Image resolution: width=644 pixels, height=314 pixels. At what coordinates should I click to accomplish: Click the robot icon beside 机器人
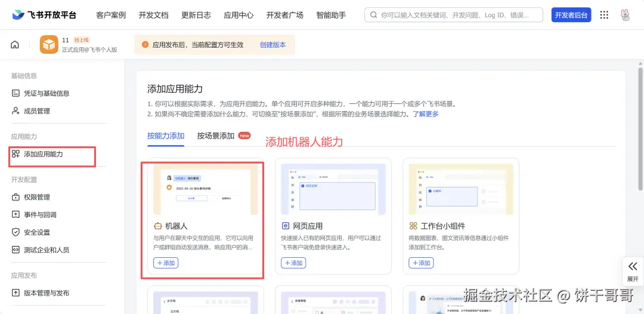tap(157, 226)
